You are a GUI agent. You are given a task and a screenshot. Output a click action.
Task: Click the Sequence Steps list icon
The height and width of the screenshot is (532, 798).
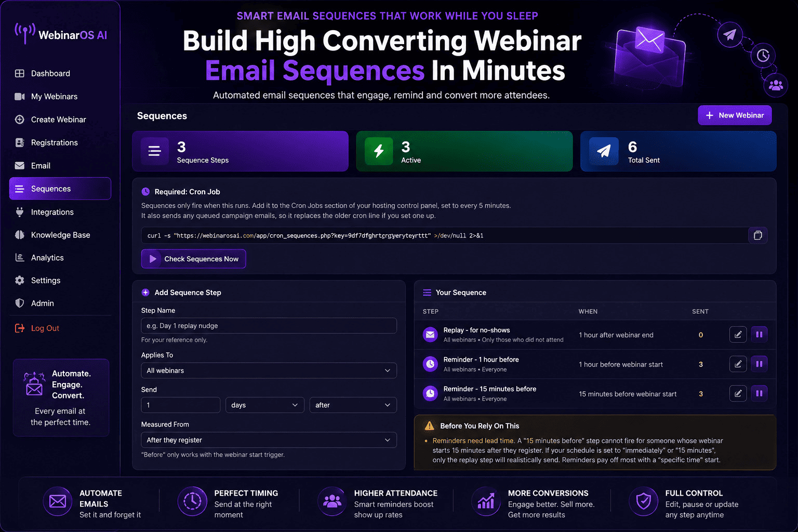(154, 151)
